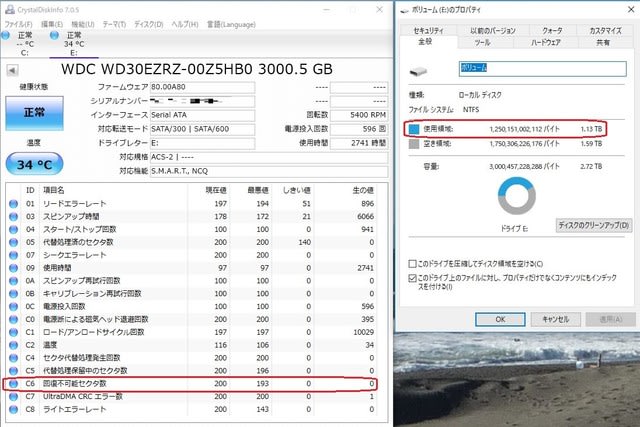Screen dimensions: 640x427
Task: Click the ディスクのクリーンアップ(D) button
Action: tap(593, 225)
